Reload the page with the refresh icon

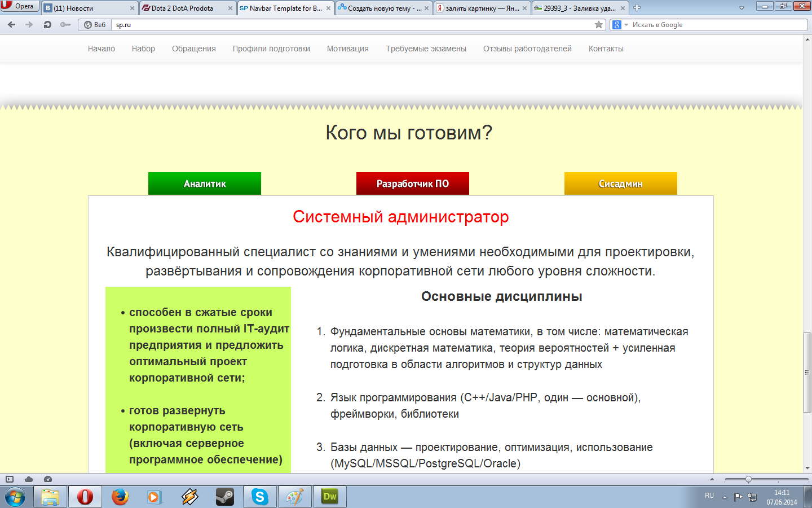point(47,25)
